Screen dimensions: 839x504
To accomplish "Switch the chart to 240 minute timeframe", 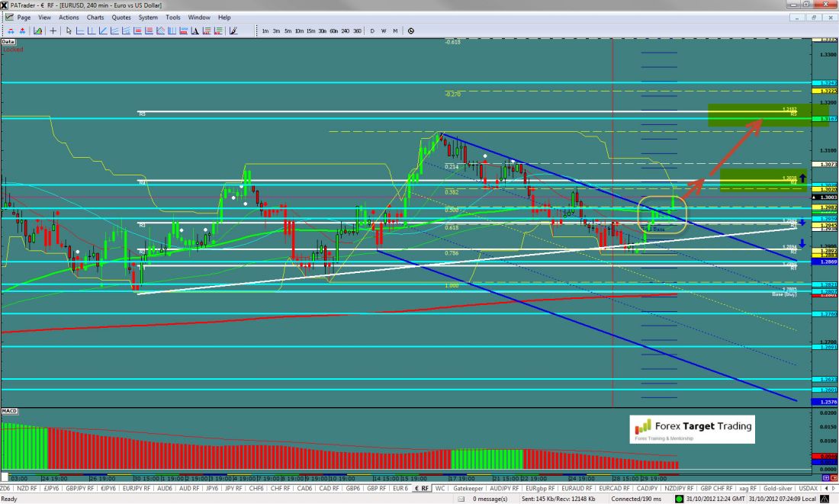I will pos(346,31).
